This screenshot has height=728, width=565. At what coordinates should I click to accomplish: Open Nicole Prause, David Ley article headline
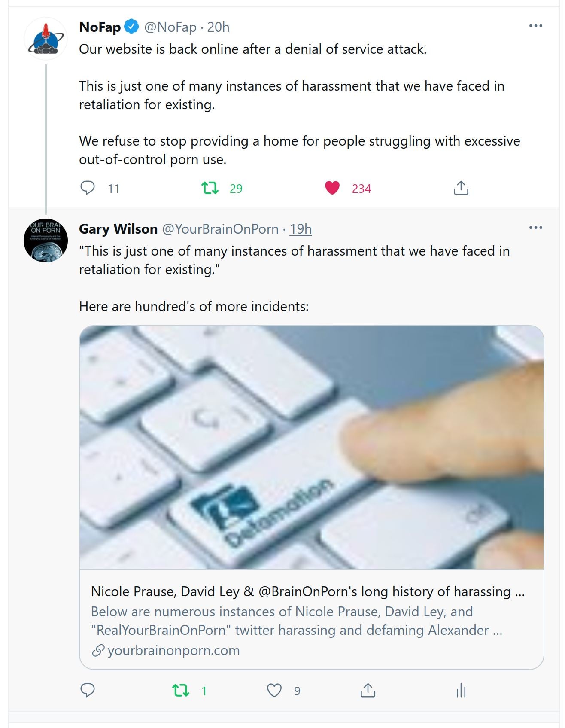coord(307,591)
